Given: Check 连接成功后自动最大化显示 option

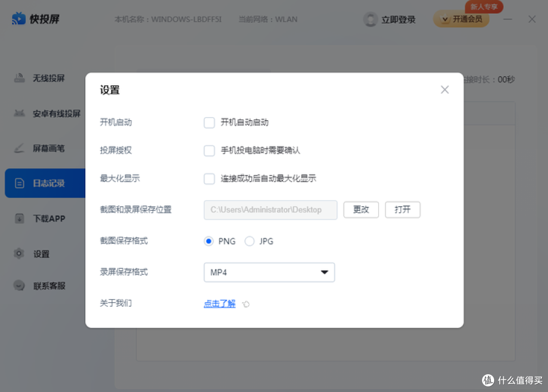Looking at the screenshot, I should tap(209, 179).
